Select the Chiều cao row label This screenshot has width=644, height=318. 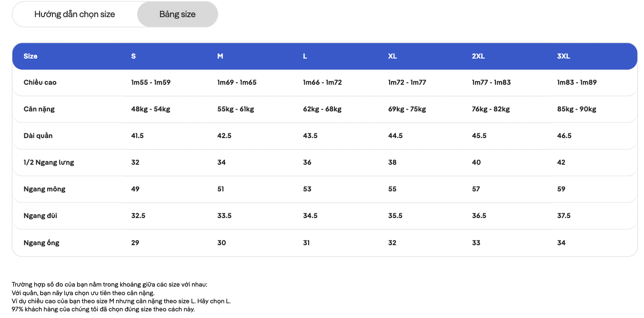coord(40,82)
